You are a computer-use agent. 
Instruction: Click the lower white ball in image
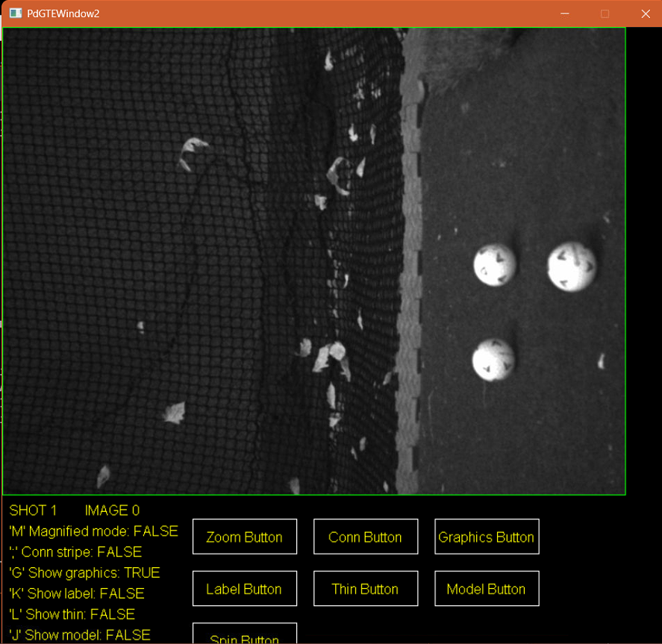point(493,360)
